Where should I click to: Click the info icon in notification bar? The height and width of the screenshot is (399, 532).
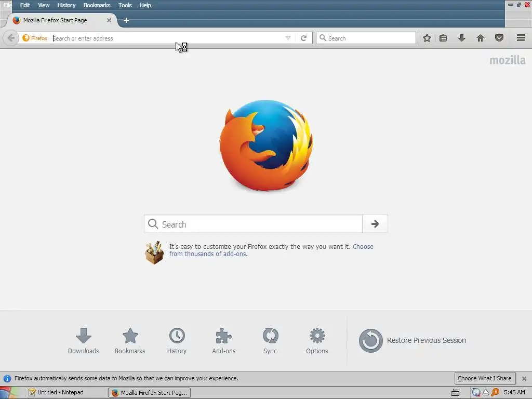7,378
